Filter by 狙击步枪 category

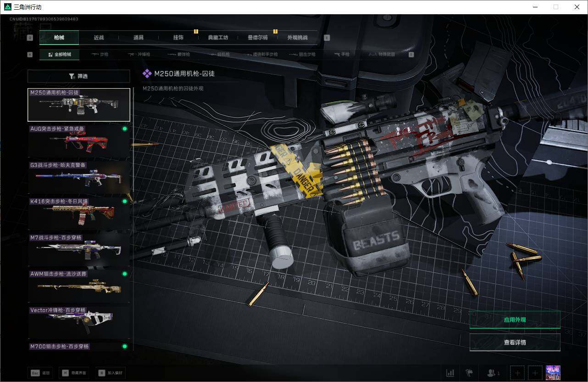pos(303,55)
